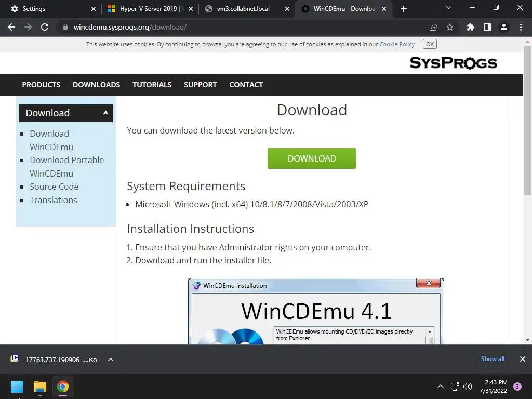Open the clock and date panel
The width and height of the screenshot is (532, 399).
(494, 387)
